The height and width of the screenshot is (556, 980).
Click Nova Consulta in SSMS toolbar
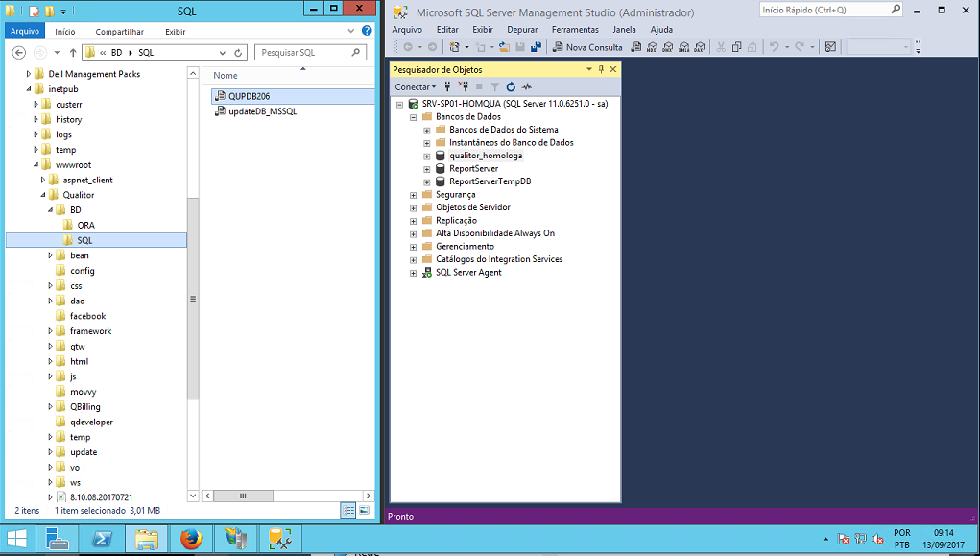click(587, 47)
